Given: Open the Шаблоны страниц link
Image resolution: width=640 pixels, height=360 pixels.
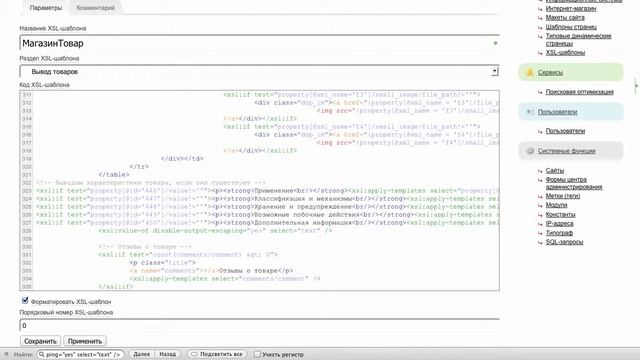Looking at the screenshot, I should click(571, 27).
